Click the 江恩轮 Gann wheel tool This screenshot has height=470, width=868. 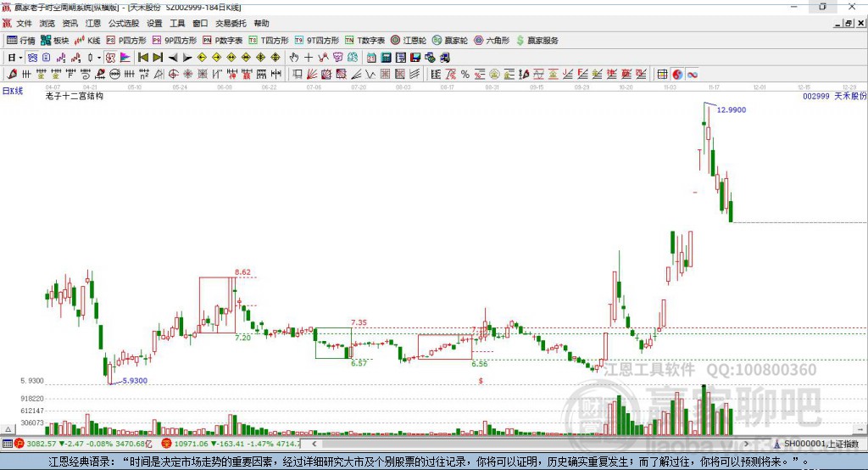coord(408,40)
